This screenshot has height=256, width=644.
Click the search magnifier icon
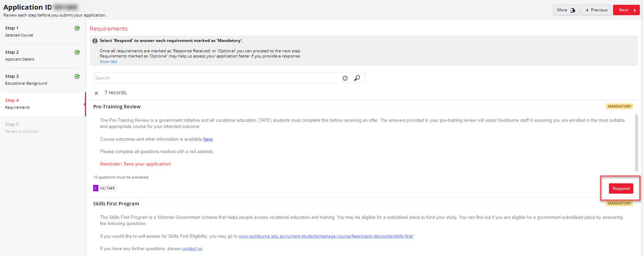click(x=357, y=78)
